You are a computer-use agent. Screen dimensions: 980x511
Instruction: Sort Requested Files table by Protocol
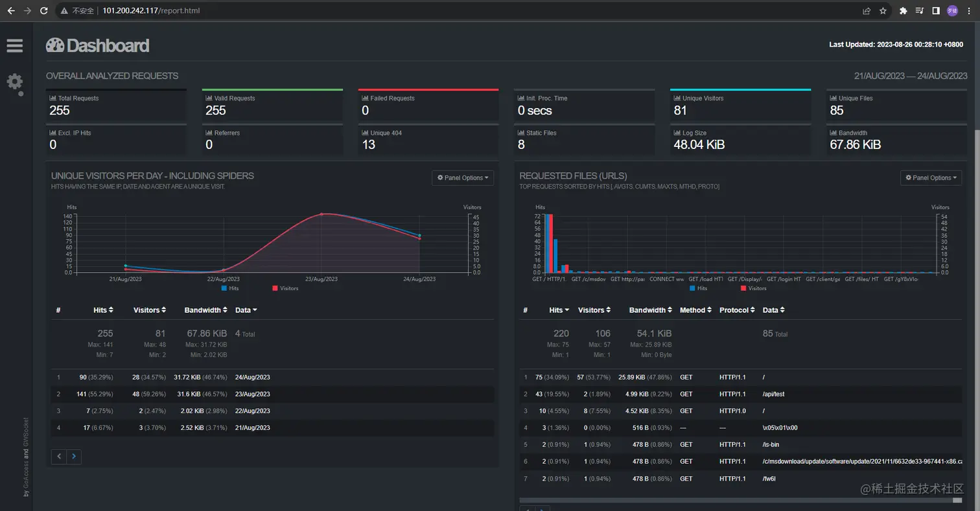[x=738, y=310]
